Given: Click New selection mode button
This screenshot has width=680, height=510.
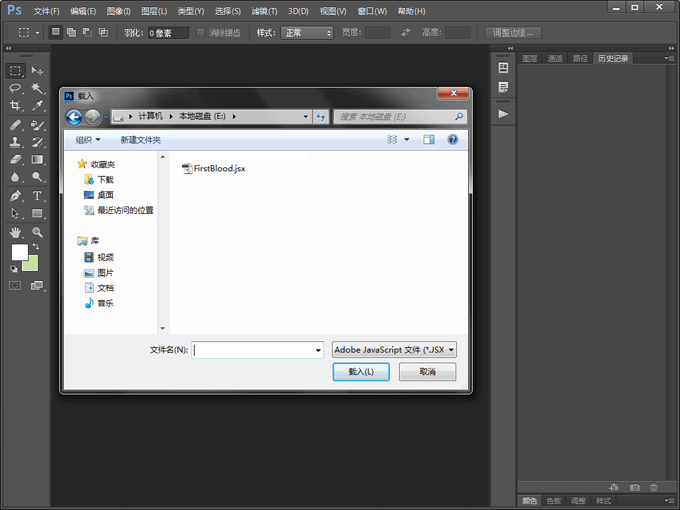Looking at the screenshot, I should pos(56,32).
